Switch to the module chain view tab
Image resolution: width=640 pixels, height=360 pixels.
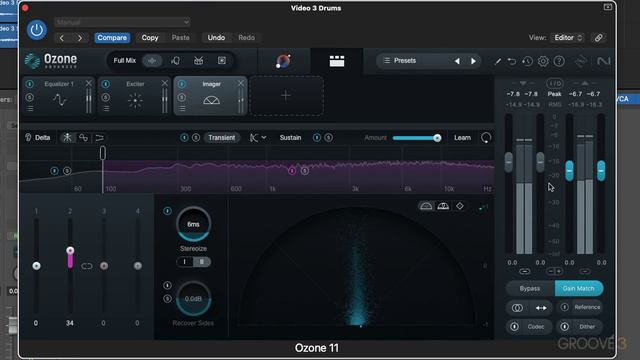337,61
